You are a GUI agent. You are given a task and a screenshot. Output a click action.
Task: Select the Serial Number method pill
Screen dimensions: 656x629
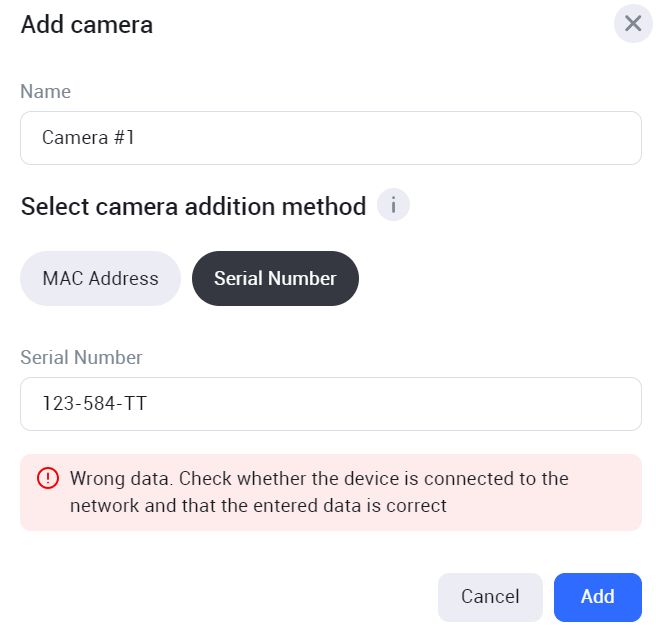click(x=275, y=278)
